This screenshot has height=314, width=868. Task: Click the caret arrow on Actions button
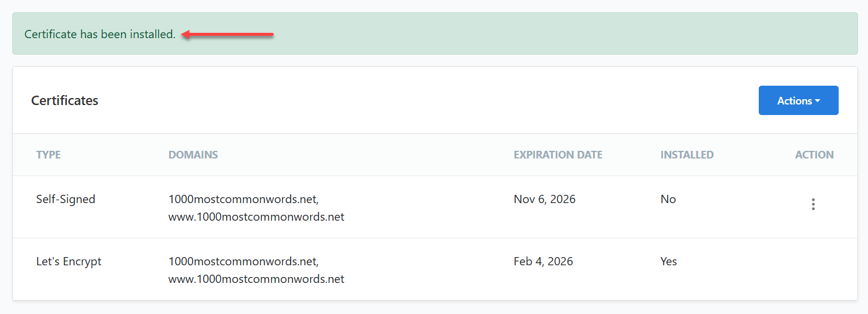[x=817, y=101]
